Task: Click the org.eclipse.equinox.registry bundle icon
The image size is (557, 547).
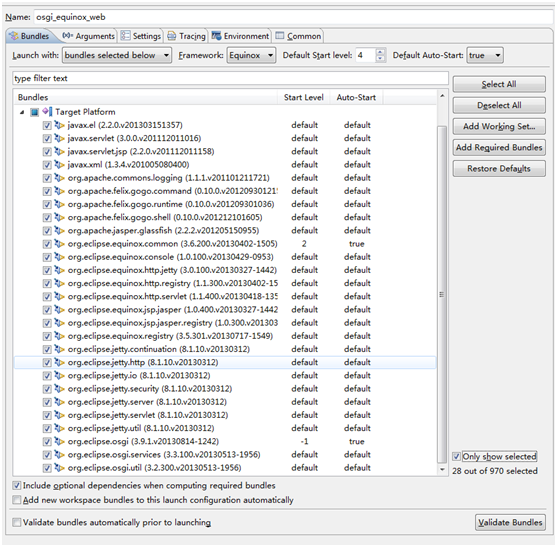Action: [59, 336]
